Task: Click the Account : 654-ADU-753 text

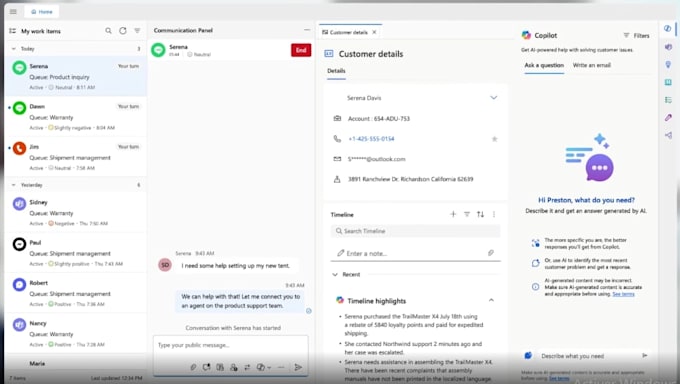Action: (x=379, y=118)
